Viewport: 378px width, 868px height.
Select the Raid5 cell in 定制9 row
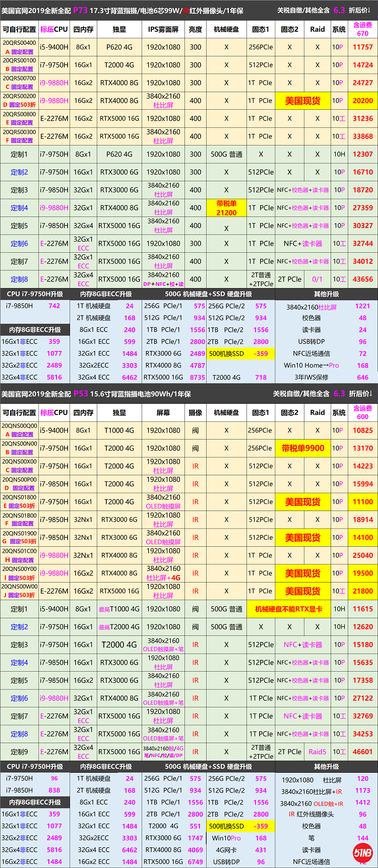point(317,752)
